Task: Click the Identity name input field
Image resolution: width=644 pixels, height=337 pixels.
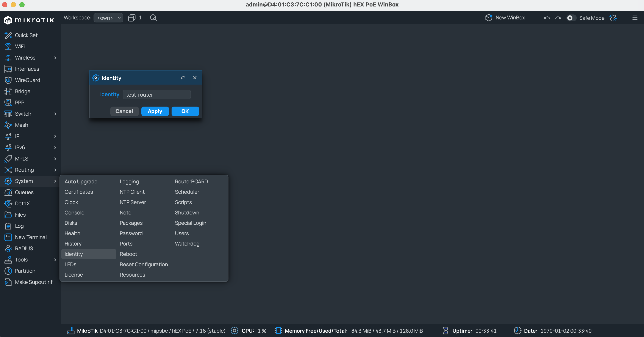Action: click(x=157, y=94)
